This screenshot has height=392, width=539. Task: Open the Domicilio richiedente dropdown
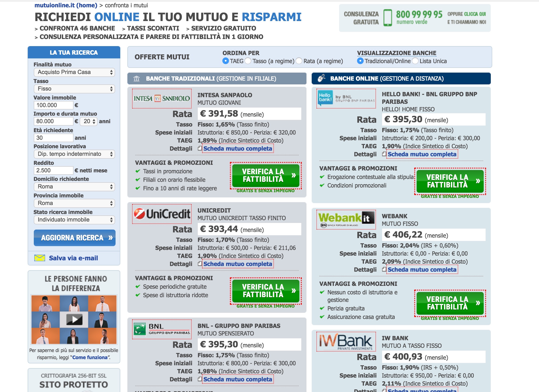(x=74, y=187)
